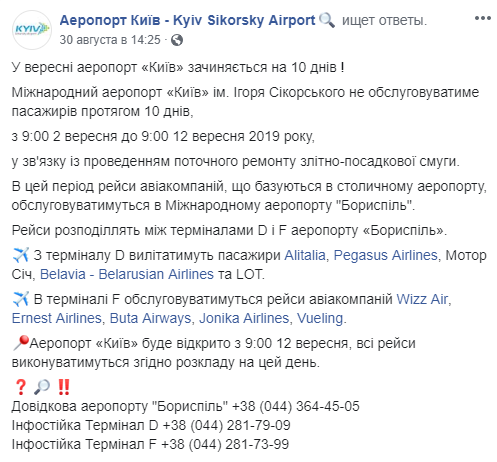Open the Buta Airways link
The height and width of the screenshot is (462, 497).
[x=150, y=318]
